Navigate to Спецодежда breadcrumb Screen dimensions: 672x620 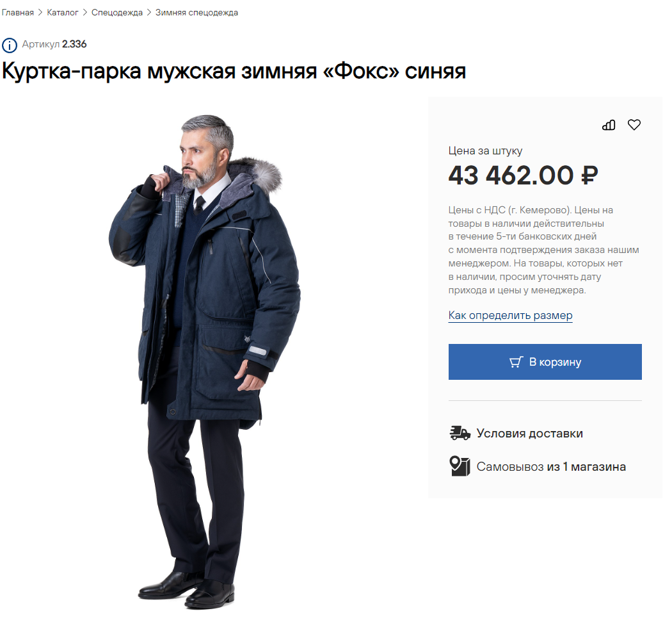(x=117, y=12)
